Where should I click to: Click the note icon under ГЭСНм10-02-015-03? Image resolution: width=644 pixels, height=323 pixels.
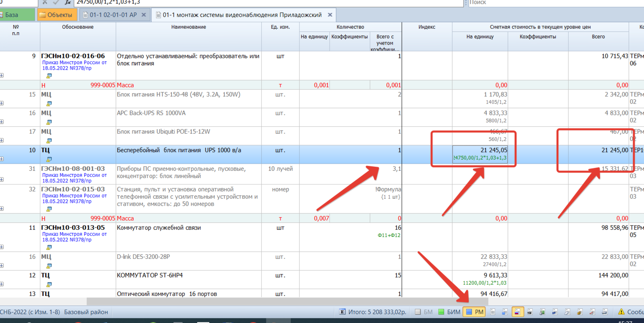pyautogui.click(x=49, y=209)
